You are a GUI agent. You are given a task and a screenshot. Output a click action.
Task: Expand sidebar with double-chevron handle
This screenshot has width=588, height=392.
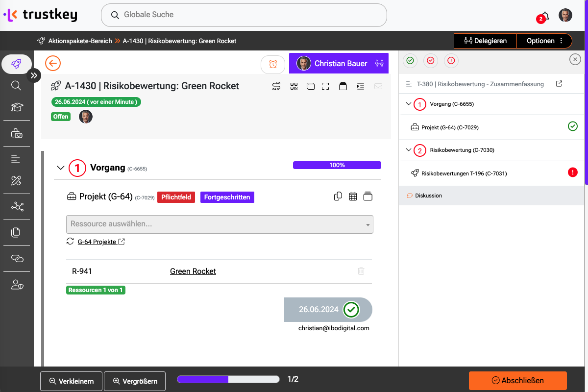point(34,75)
